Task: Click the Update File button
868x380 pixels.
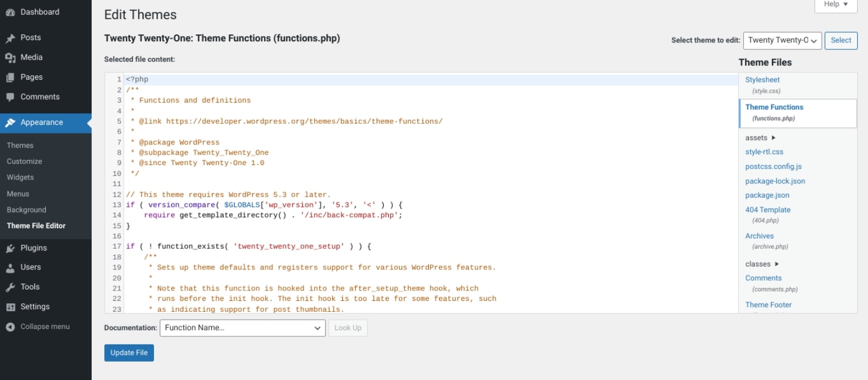Action: pyautogui.click(x=129, y=353)
